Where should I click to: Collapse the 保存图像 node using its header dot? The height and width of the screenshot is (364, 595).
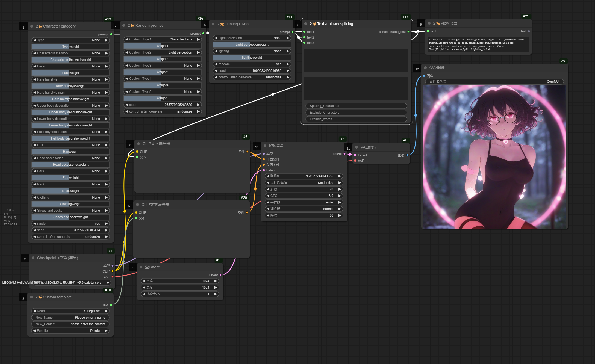[x=425, y=68]
